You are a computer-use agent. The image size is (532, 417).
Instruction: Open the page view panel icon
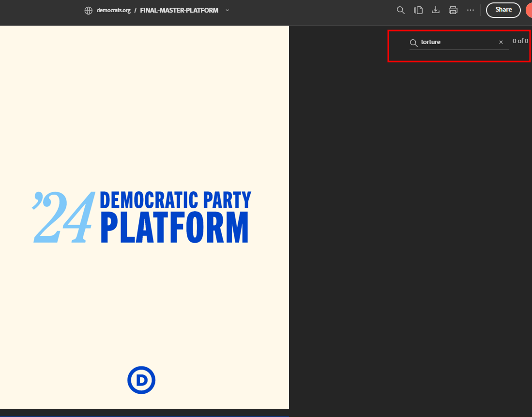[x=418, y=10]
